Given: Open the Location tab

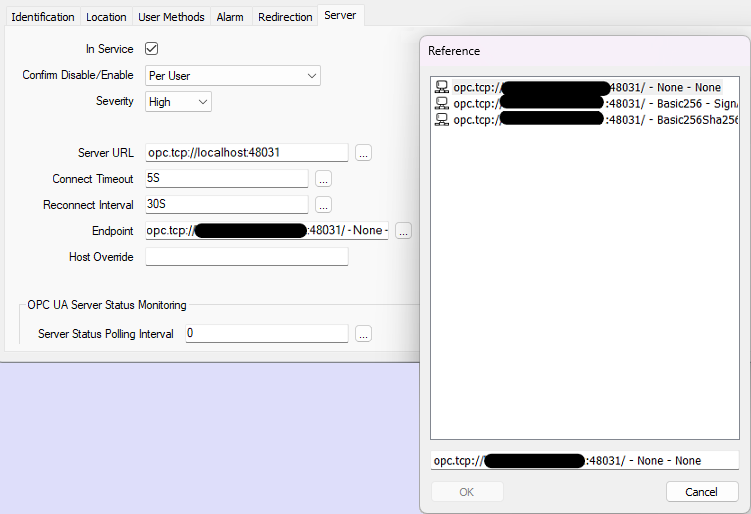Looking at the screenshot, I should (x=106, y=17).
